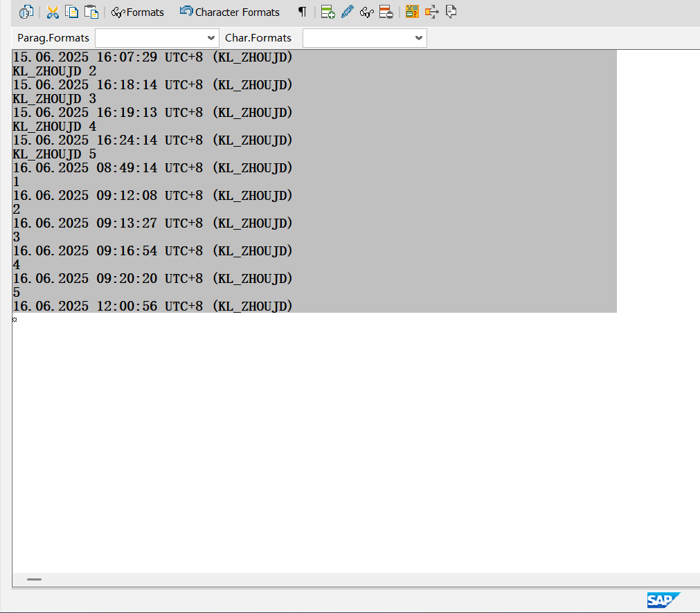
Task: Click the line with timestamp 09:16:54
Action: pos(152,250)
